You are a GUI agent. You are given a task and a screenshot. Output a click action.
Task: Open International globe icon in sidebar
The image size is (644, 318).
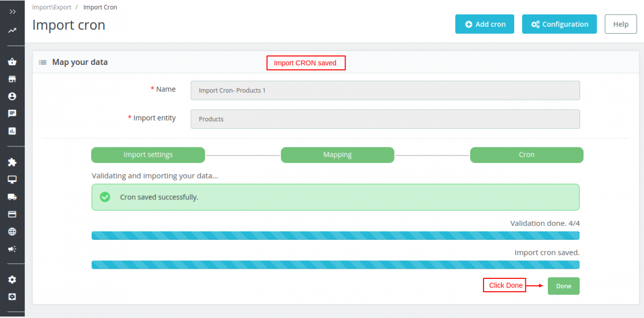coord(12,232)
